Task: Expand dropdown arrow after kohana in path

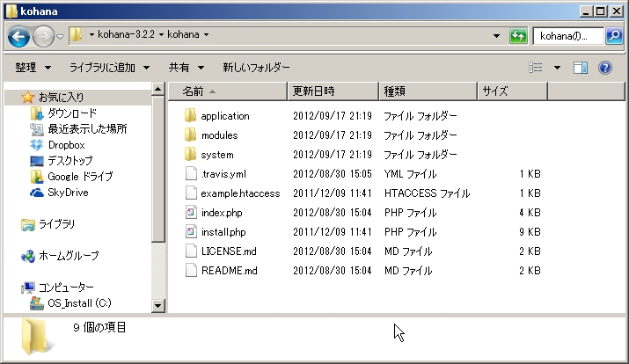Action: [206, 35]
